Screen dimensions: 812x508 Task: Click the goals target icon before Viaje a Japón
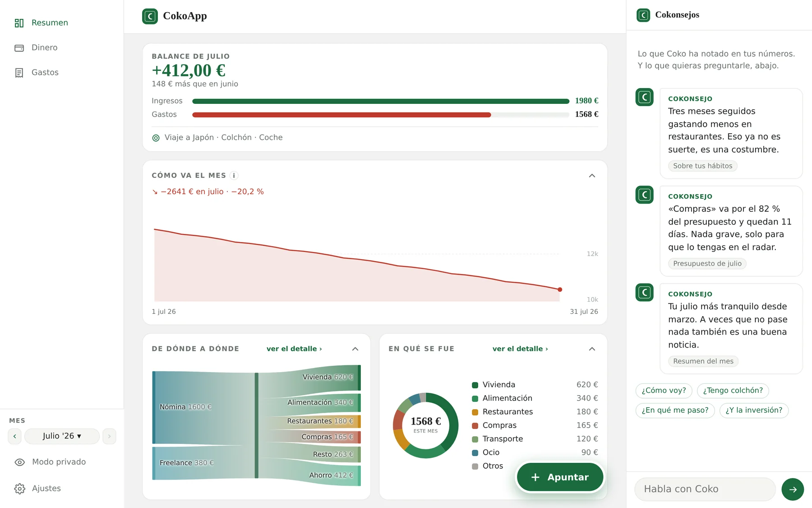pos(156,138)
